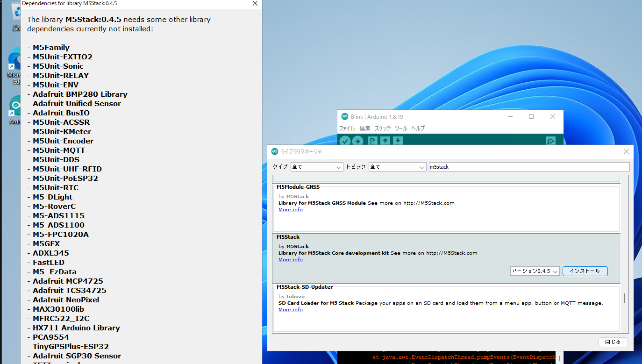Open More info link for M5Stack library
Viewport: 642px width, 364px height.
click(x=291, y=260)
